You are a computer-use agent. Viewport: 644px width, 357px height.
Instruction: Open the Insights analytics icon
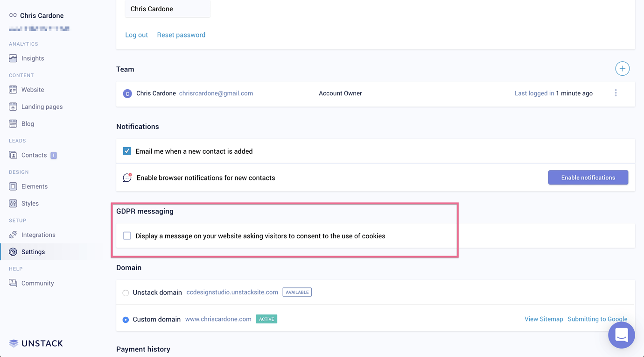coord(13,58)
